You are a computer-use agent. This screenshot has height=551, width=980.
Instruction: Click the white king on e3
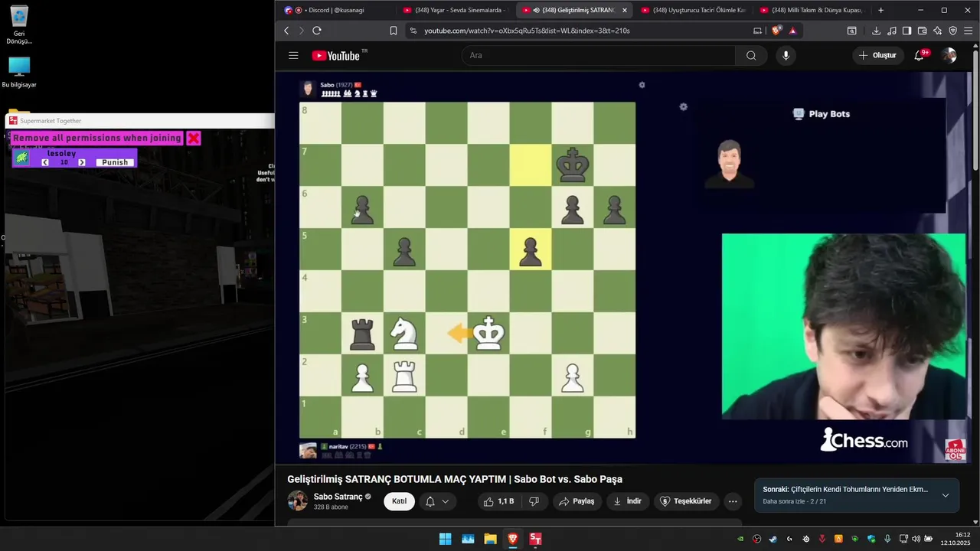click(488, 333)
